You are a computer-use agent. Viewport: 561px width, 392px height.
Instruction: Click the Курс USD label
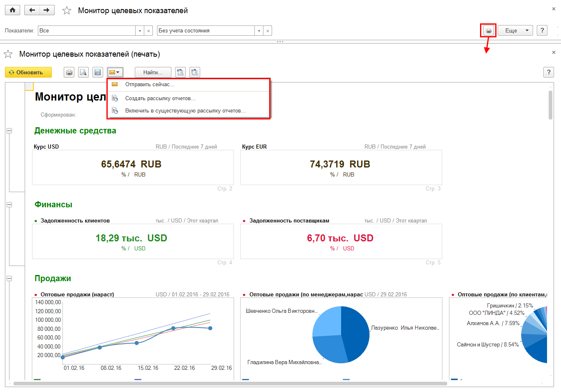pyautogui.click(x=46, y=147)
